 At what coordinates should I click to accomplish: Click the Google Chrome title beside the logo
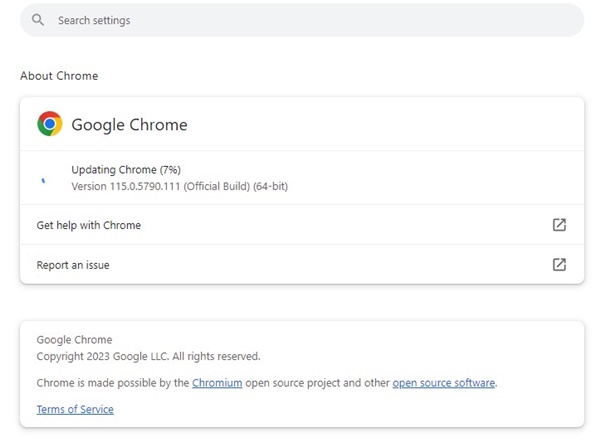point(129,125)
